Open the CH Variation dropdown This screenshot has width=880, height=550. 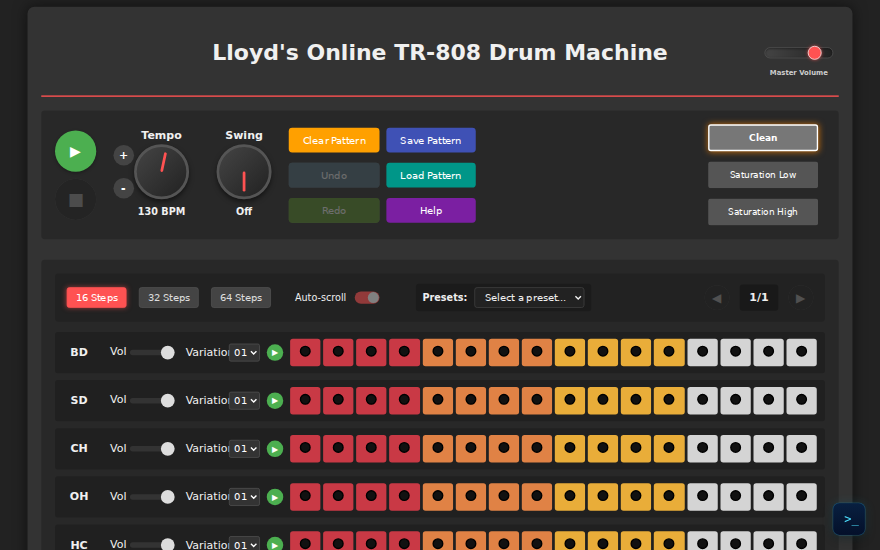[244, 449]
